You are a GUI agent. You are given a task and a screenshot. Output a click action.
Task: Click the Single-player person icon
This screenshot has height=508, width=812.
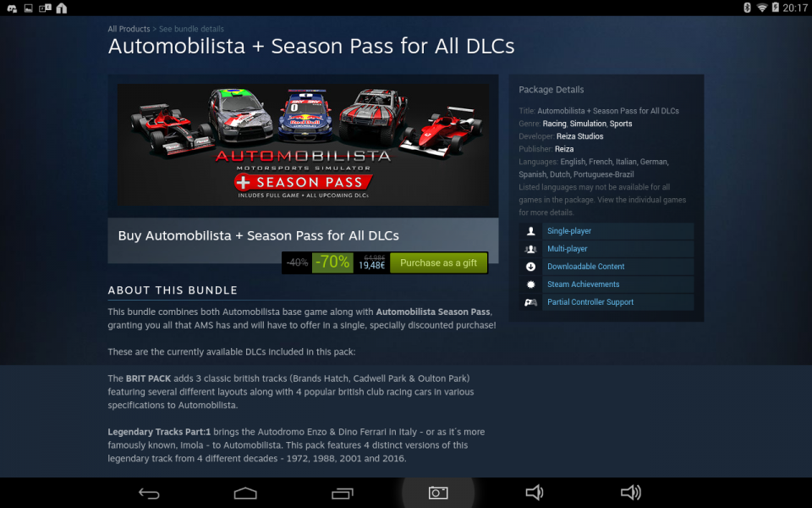point(530,231)
